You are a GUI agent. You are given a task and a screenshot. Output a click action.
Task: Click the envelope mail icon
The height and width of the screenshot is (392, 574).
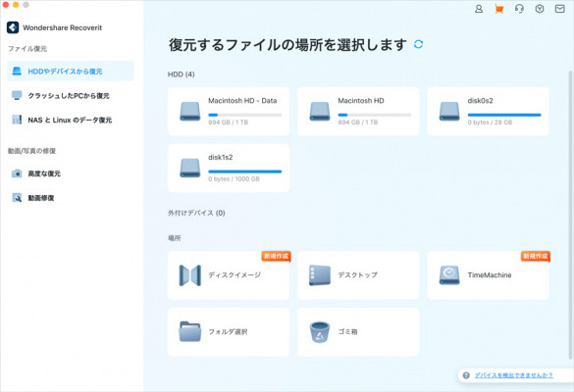[x=559, y=9]
